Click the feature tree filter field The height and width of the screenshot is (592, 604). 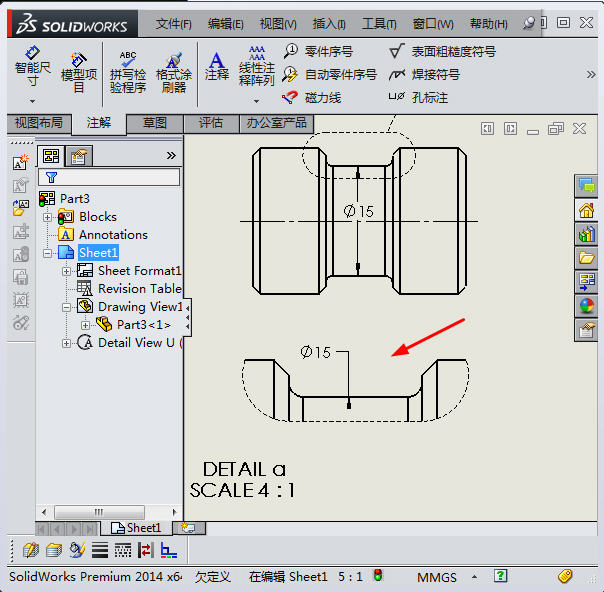click(x=108, y=177)
